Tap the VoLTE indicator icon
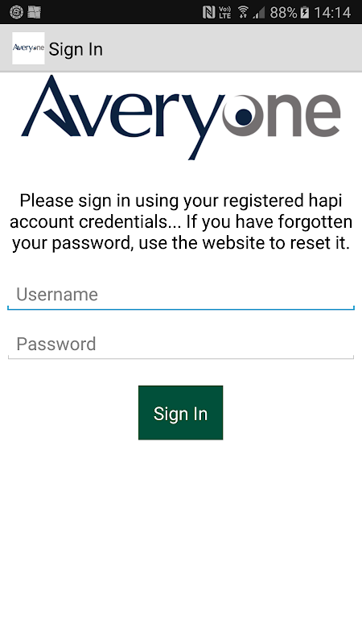The height and width of the screenshot is (644, 362). (225, 12)
